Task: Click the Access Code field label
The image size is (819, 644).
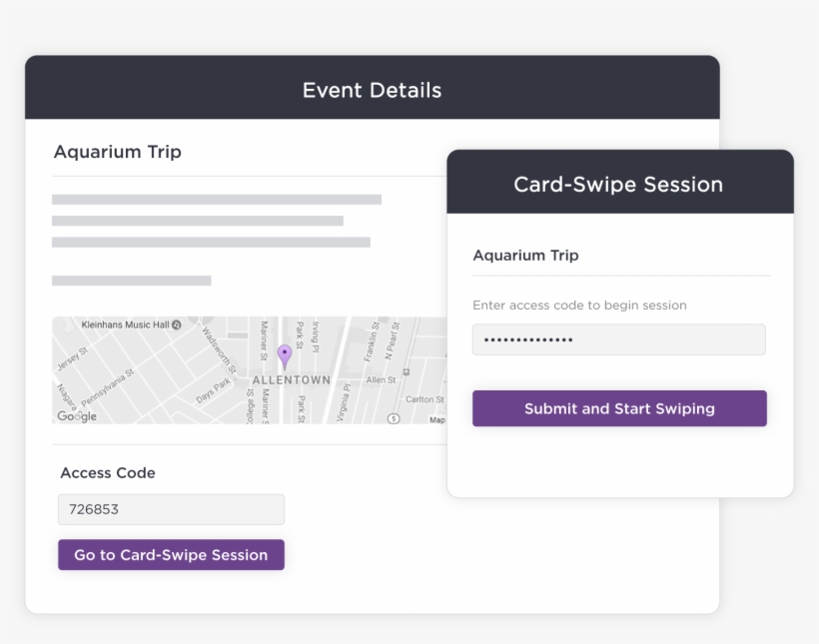Action: click(107, 473)
